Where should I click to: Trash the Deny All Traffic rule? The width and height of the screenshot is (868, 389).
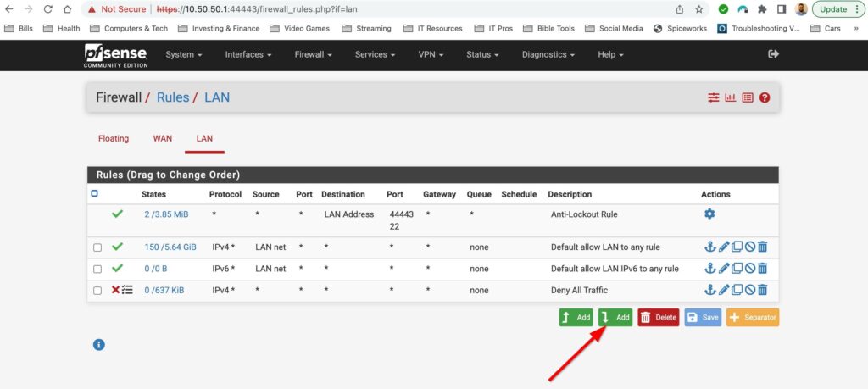pyautogui.click(x=762, y=289)
